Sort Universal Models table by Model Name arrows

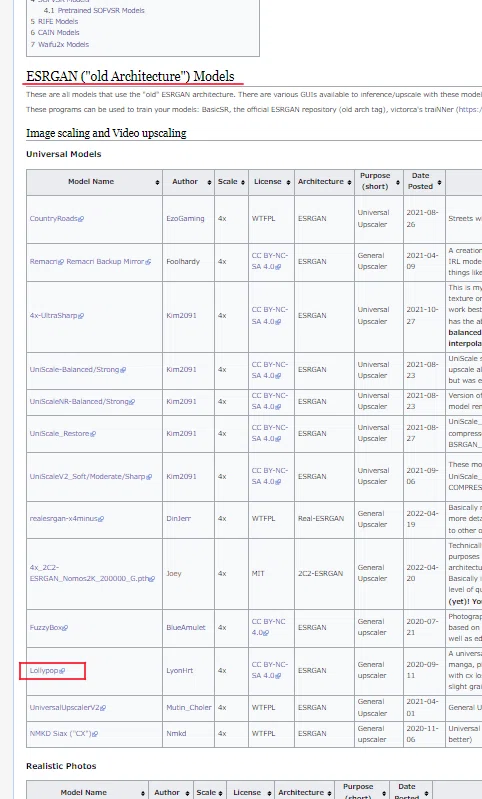point(157,182)
